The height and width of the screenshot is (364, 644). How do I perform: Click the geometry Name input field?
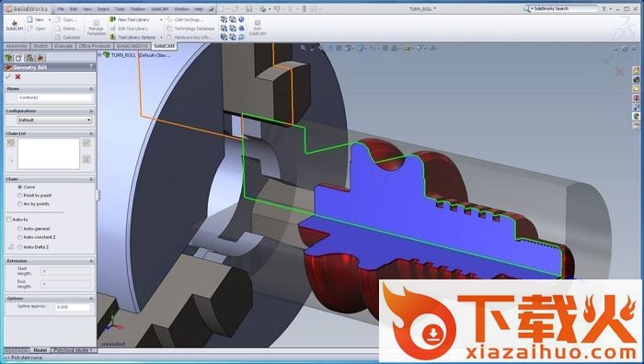coord(55,97)
